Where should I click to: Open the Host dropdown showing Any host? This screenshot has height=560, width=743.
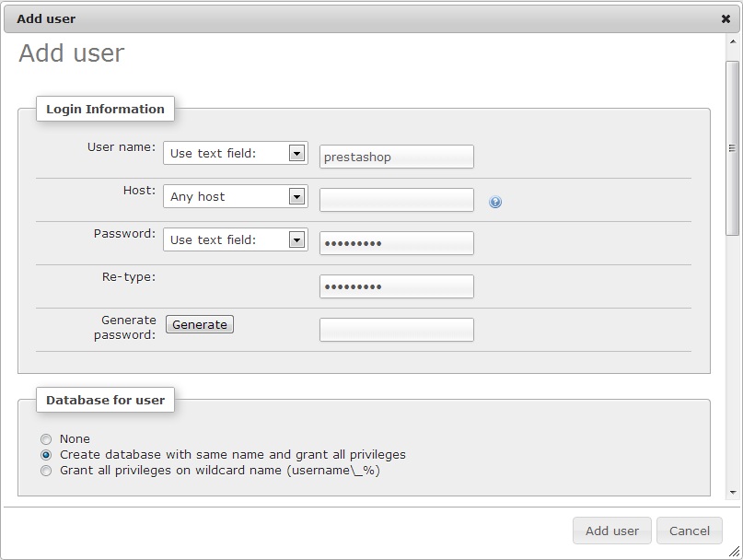point(236,196)
